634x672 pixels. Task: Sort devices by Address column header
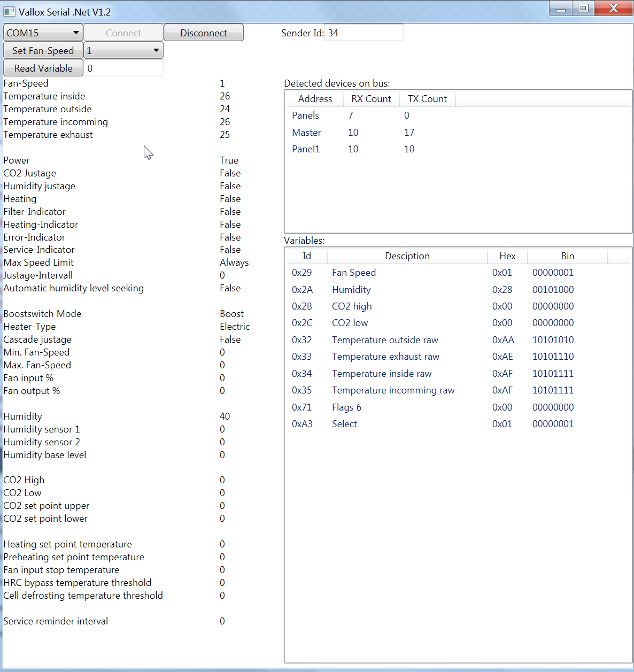point(315,99)
